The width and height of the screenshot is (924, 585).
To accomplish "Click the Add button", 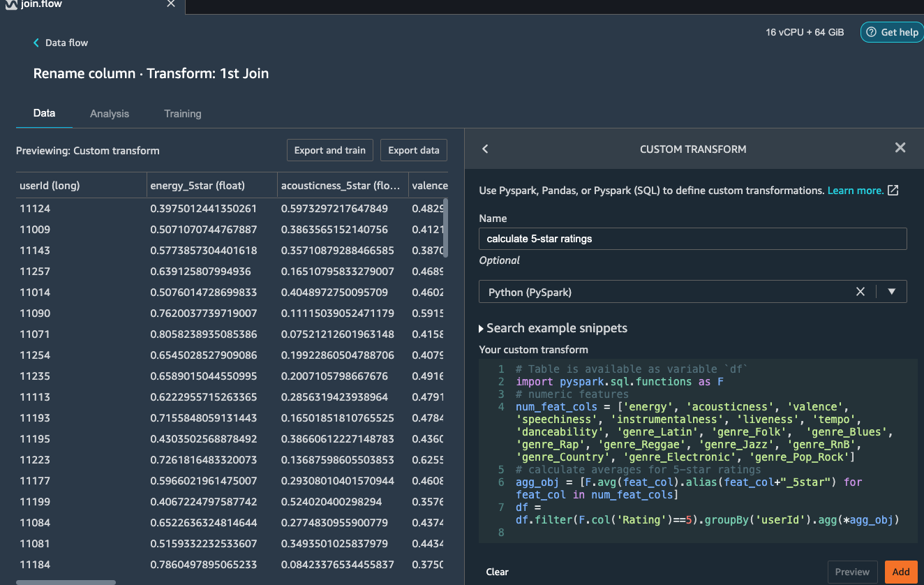I will click(901, 572).
